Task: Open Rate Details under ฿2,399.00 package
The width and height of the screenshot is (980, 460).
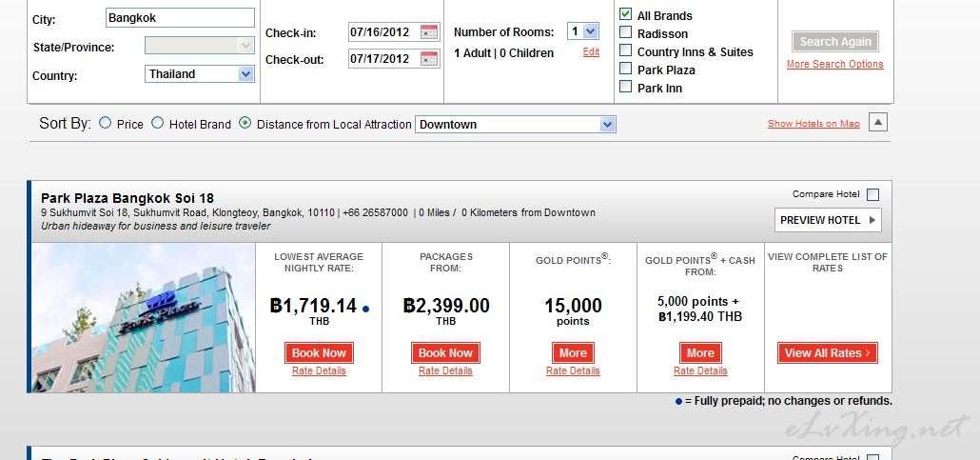Action: [x=445, y=371]
